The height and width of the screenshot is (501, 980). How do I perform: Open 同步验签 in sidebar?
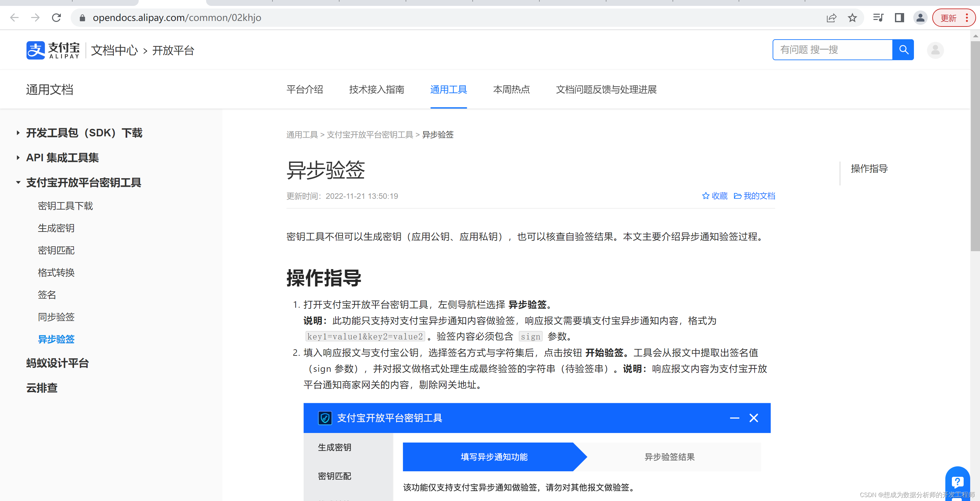pos(56,317)
